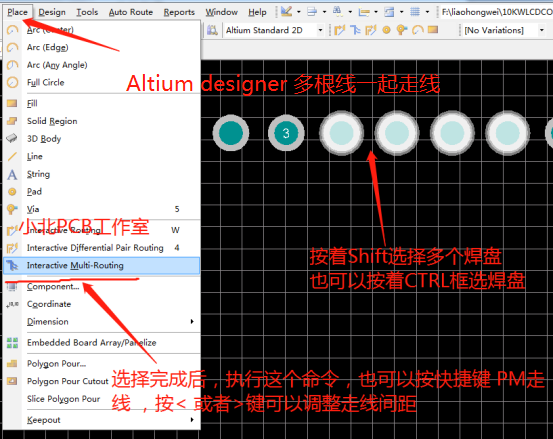Expand the Dimension submenu

102,322
